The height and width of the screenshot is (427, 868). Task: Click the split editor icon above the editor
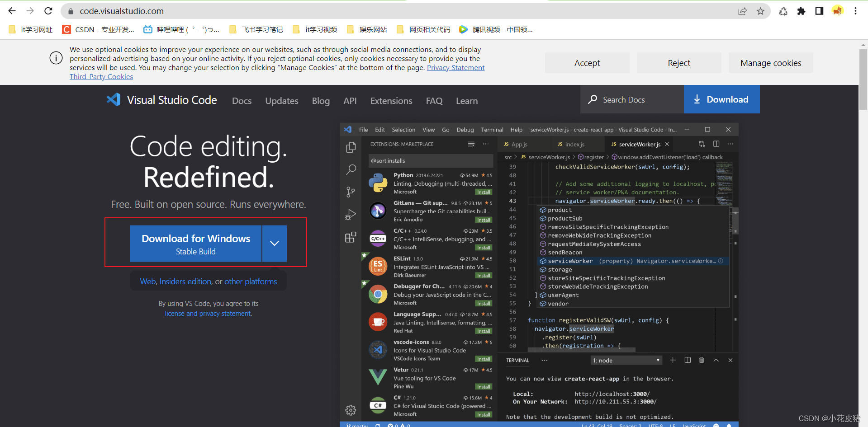pos(716,144)
